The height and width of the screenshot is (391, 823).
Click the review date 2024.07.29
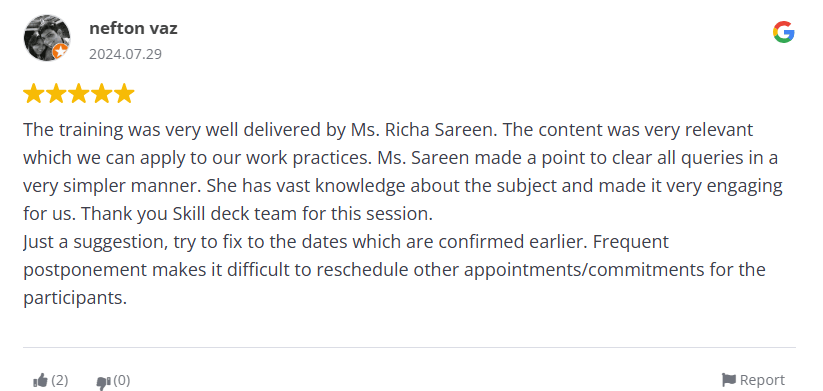tap(125, 54)
